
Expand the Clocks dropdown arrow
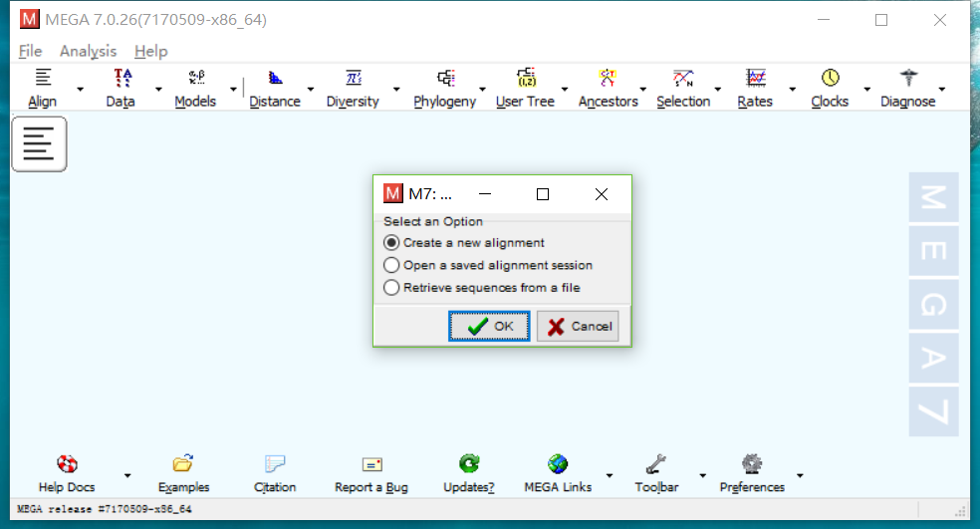pyautogui.click(x=866, y=90)
